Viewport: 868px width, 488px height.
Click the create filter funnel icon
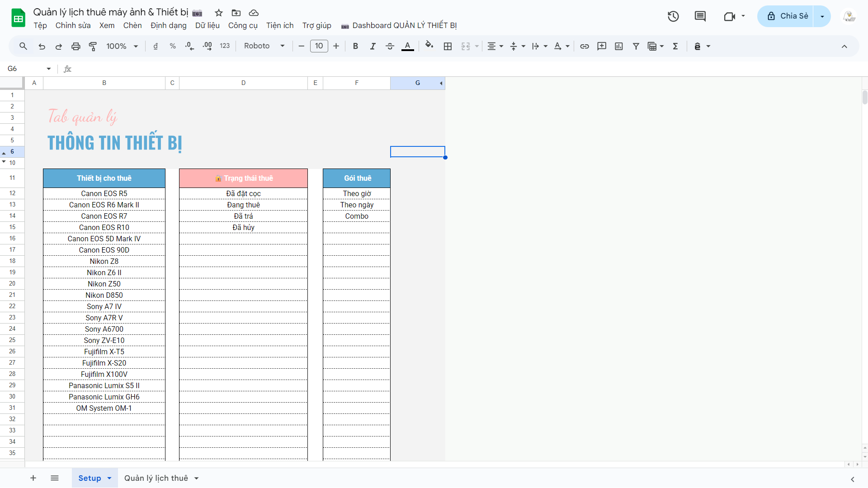pos(636,46)
